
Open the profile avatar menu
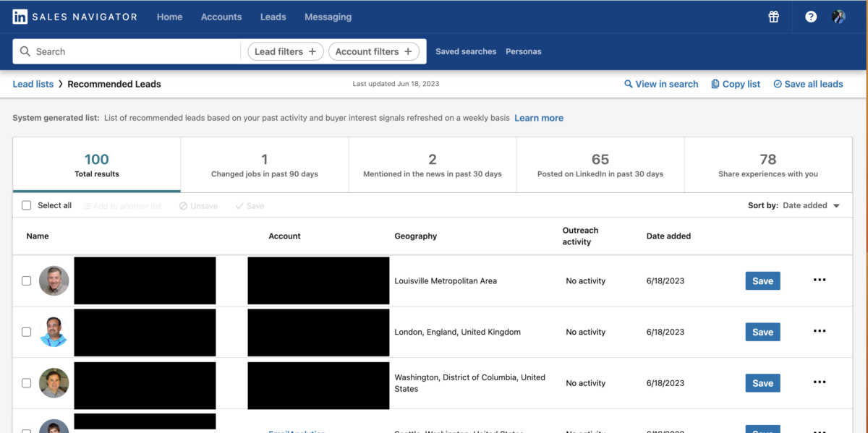point(839,17)
